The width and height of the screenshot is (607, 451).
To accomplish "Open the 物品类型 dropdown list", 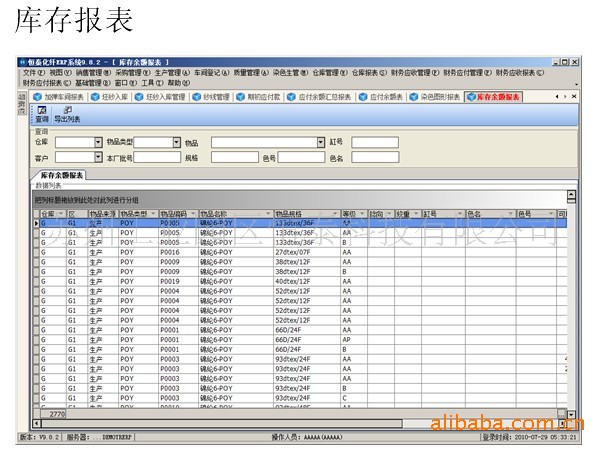I will [x=177, y=143].
